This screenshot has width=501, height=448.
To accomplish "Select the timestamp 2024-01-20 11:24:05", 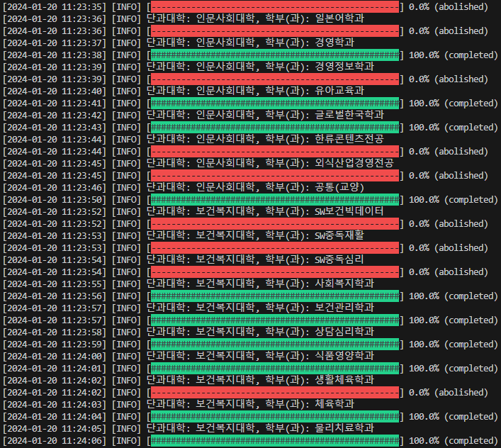I will pos(55,429).
